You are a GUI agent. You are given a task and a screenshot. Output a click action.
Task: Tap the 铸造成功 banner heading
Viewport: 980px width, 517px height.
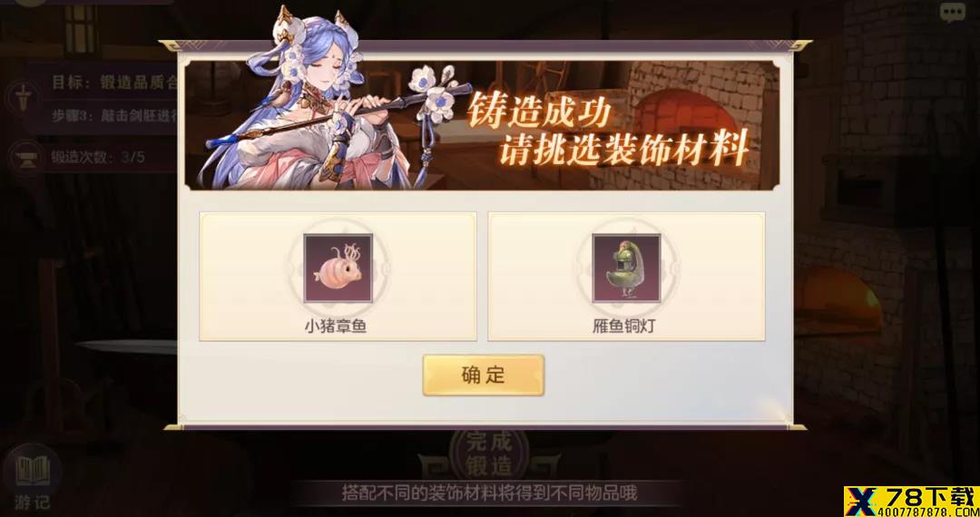pyautogui.click(x=539, y=112)
